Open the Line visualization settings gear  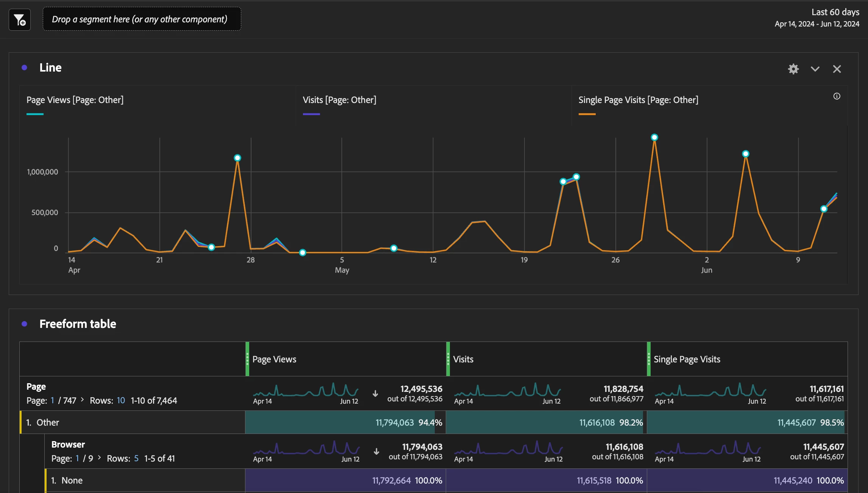pyautogui.click(x=793, y=69)
